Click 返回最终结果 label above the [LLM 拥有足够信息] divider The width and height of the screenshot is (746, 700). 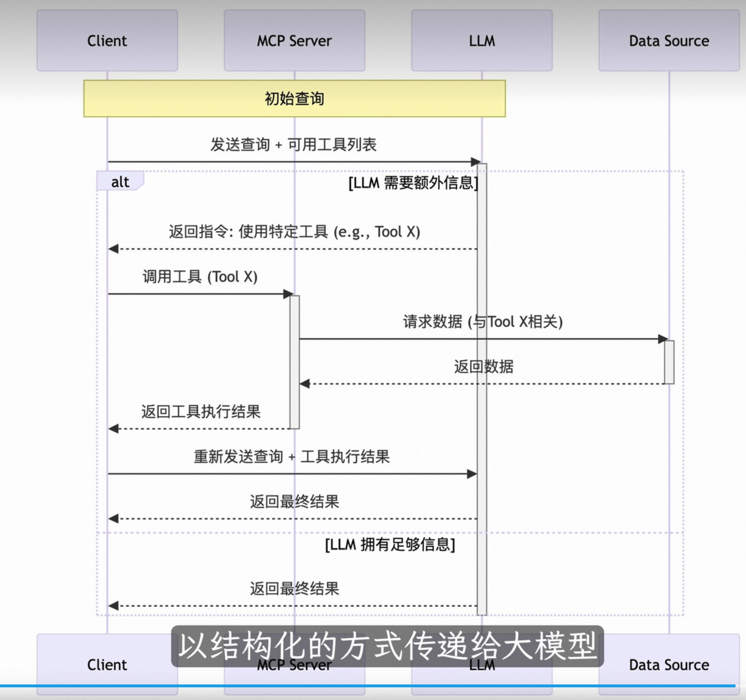295,502
